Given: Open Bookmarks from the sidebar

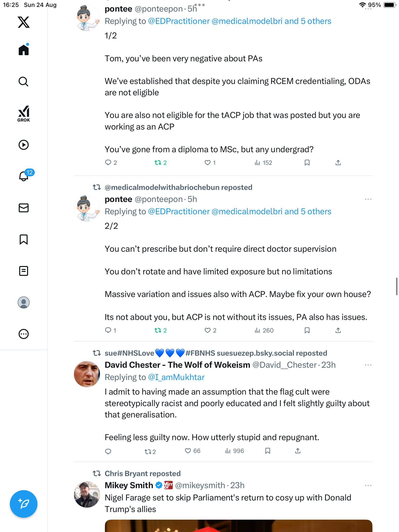Looking at the screenshot, I should point(24,239).
